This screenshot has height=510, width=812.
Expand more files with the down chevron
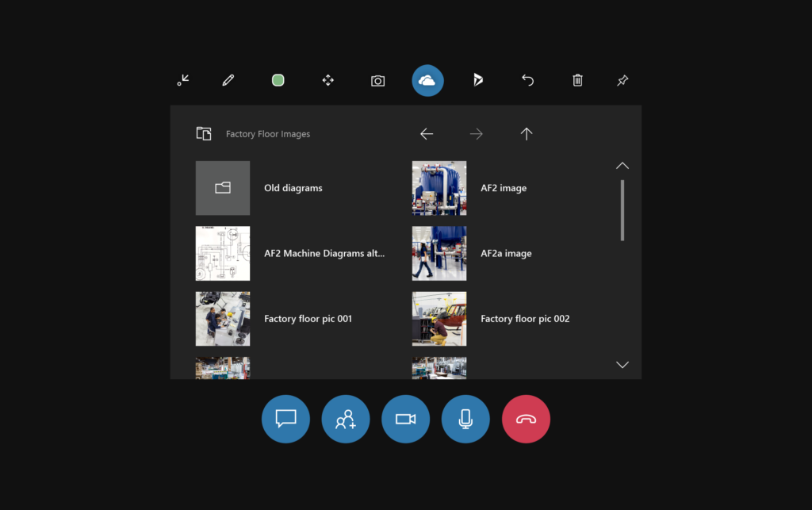click(x=622, y=364)
